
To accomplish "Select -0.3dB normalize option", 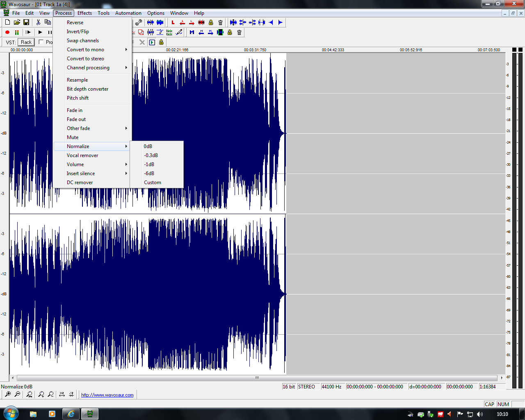I will point(151,155).
